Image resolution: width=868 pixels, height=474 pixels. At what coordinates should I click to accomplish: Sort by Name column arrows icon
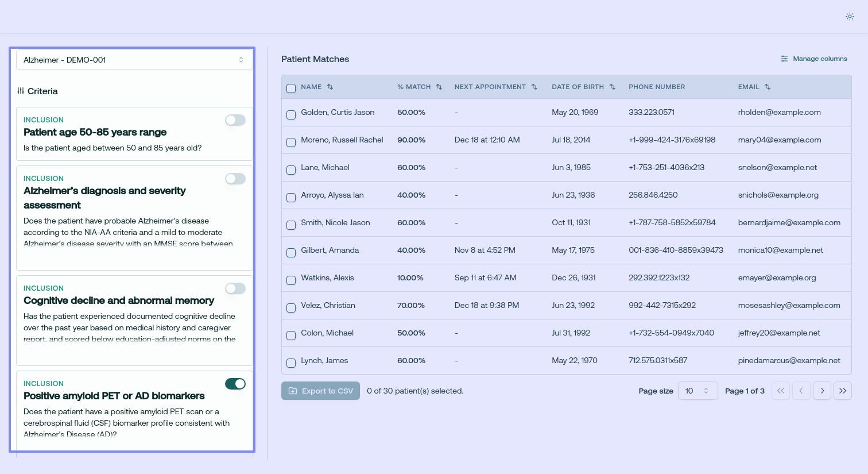click(x=330, y=87)
